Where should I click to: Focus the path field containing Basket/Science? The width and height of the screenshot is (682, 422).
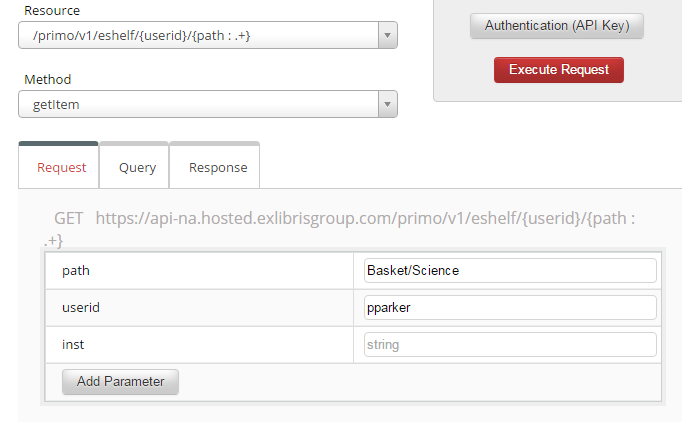[x=510, y=270]
